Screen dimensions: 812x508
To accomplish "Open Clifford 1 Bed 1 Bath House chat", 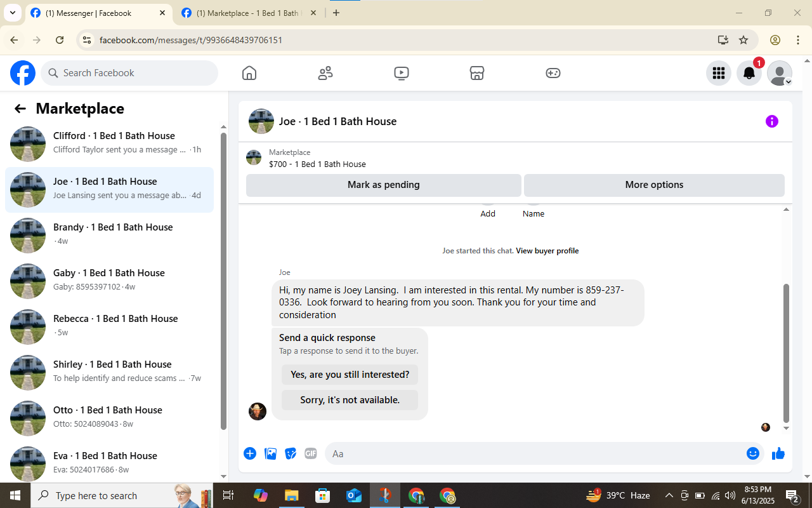I will pos(109,144).
